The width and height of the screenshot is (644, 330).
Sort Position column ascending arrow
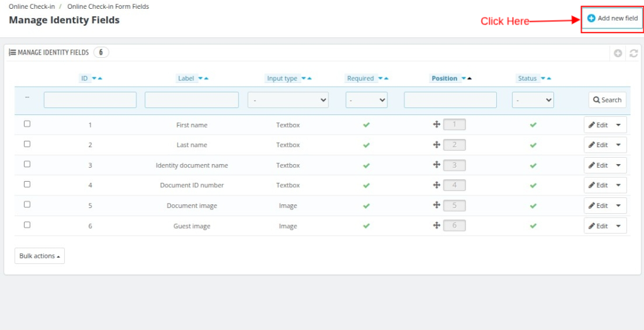coord(469,79)
